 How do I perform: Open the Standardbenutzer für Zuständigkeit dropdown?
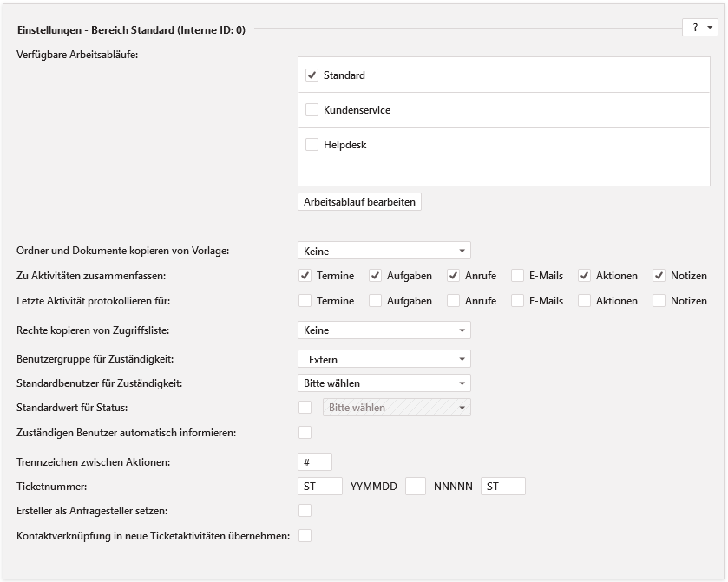pos(384,383)
